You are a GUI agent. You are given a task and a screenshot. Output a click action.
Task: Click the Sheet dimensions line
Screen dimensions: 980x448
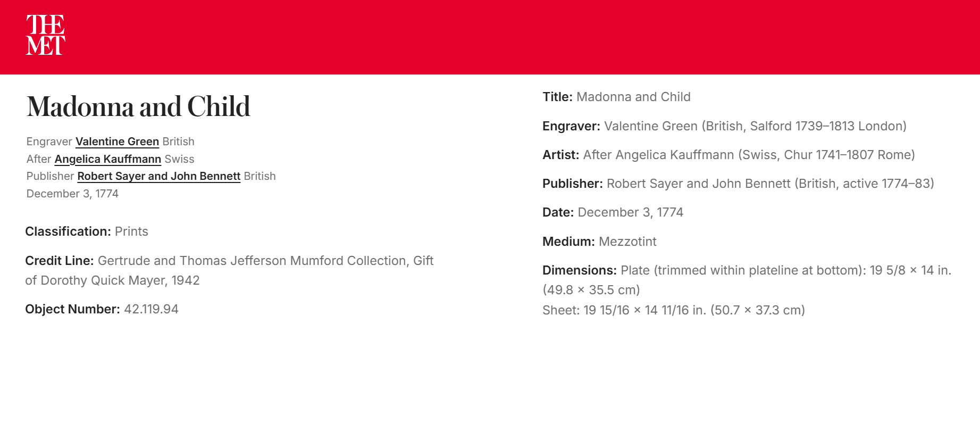[x=674, y=310]
